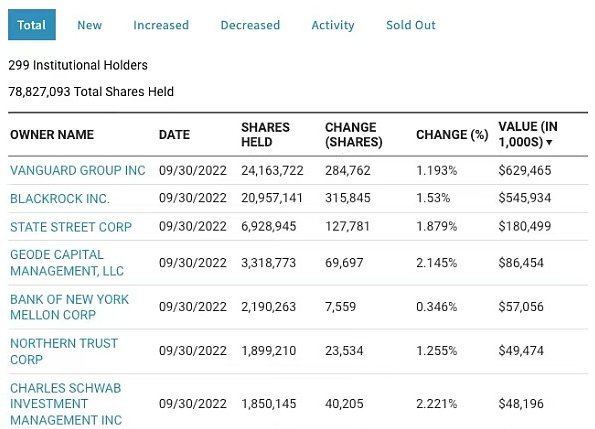Select the date in the Northern Trust row

point(193,351)
